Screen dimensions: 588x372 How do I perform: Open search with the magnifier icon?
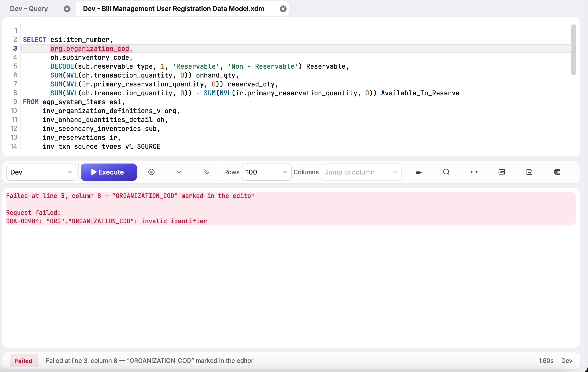[446, 172]
